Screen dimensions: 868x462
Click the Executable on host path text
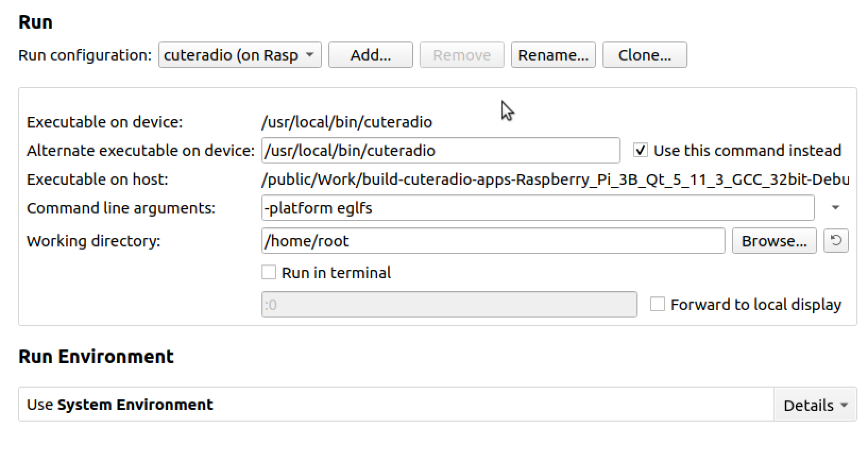pos(555,179)
